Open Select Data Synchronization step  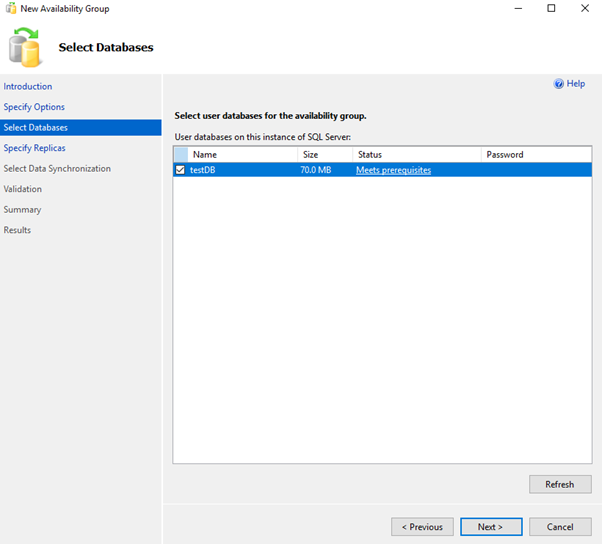pyautogui.click(x=57, y=169)
